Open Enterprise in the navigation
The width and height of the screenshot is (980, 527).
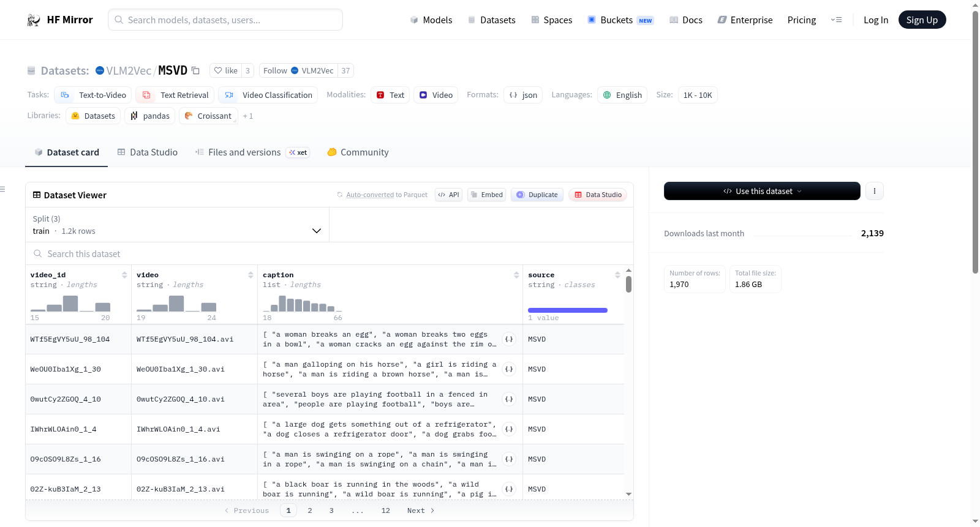click(745, 20)
